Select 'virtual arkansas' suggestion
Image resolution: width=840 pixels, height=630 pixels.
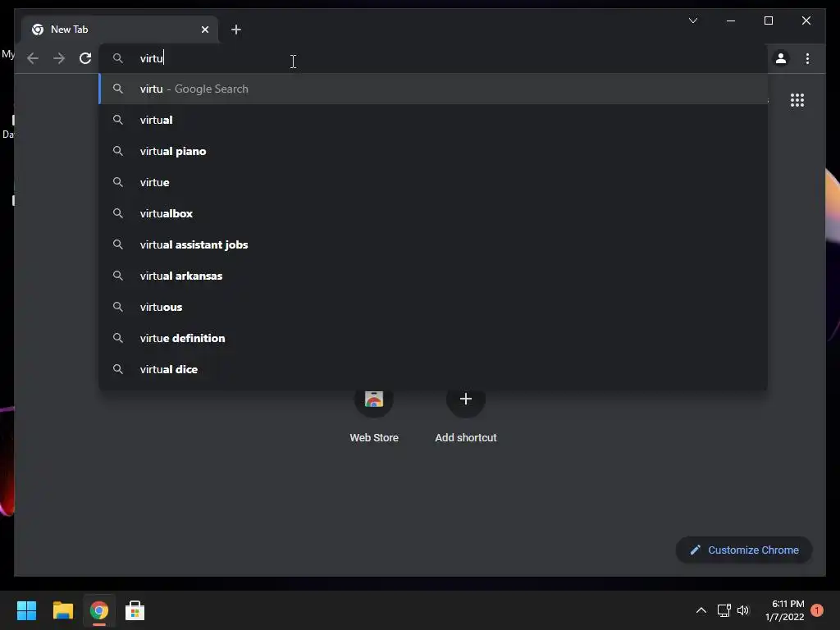click(x=433, y=276)
